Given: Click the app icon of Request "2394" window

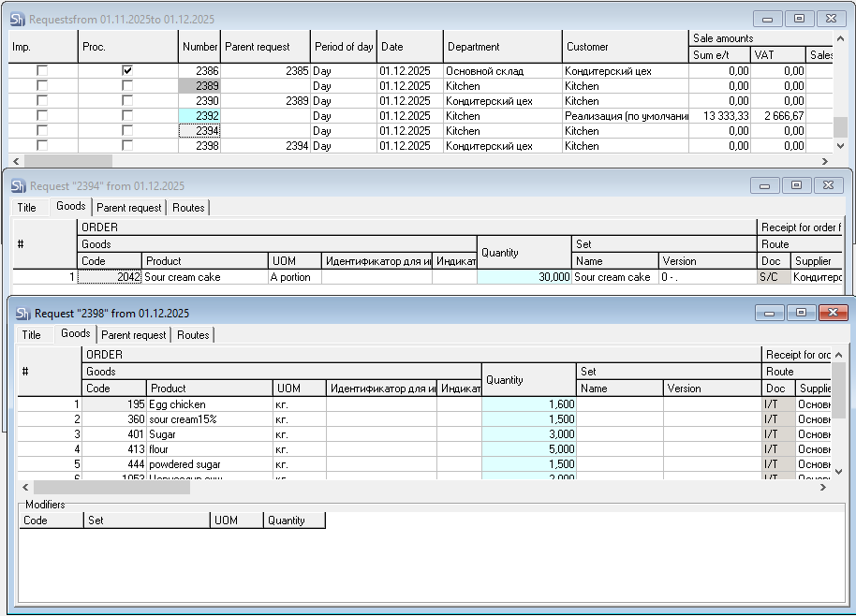Looking at the screenshot, I should click(x=18, y=186).
